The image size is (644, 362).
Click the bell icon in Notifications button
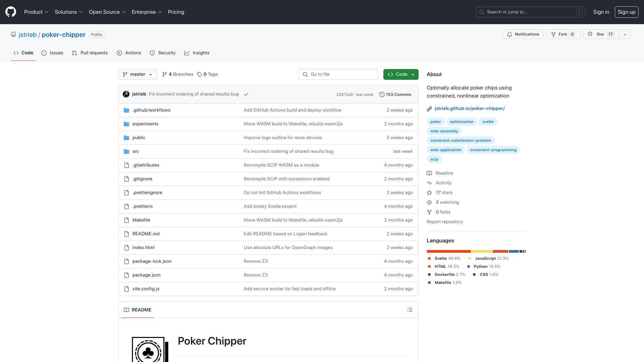pyautogui.click(x=509, y=34)
